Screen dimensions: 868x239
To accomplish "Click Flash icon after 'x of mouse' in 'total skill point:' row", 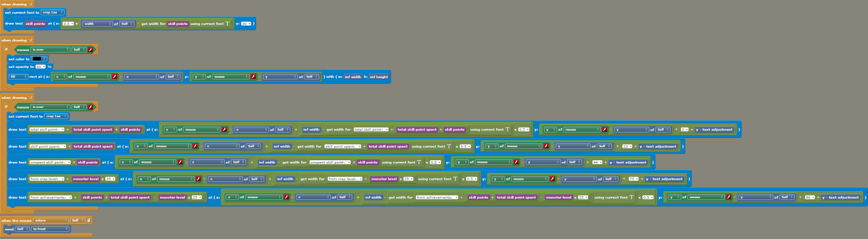I will point(224,130).
